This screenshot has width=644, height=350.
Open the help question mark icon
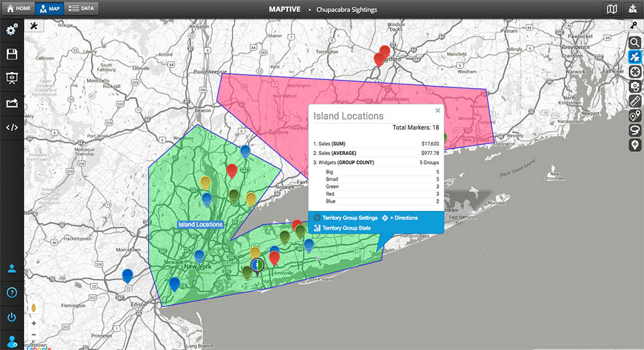pos(12,293)
